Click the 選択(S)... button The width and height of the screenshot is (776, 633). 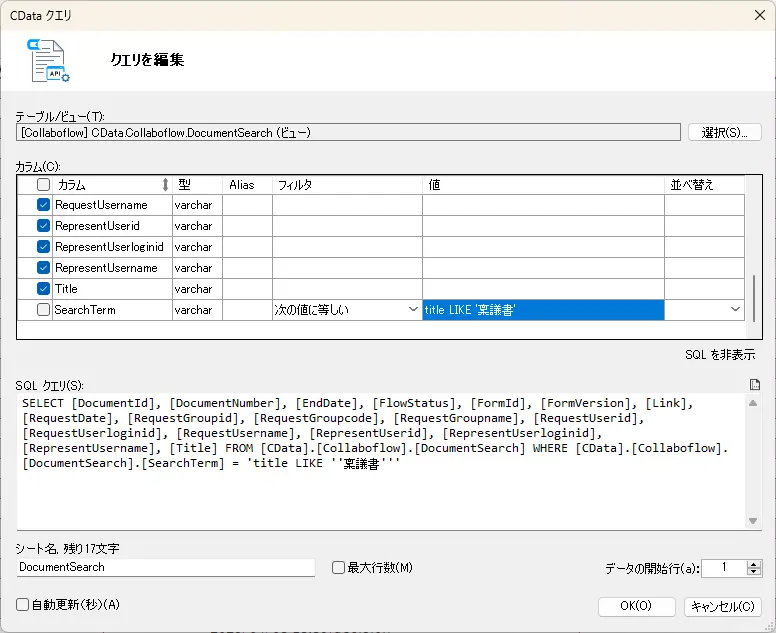725,133
